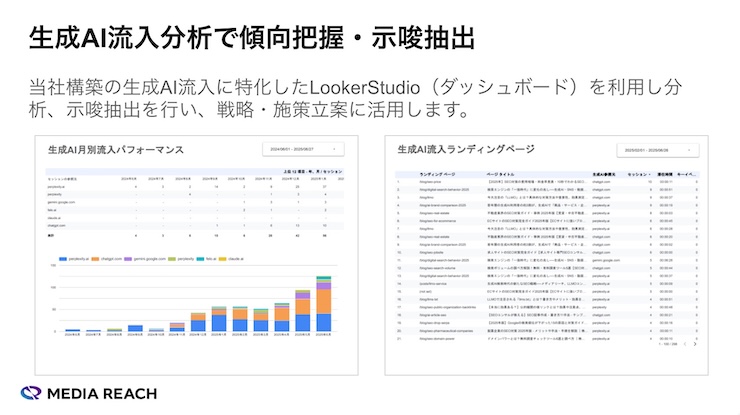Select the gemini.google.com row in monthly table
This screenshot has height=415, width=740.
coord(195,202)
